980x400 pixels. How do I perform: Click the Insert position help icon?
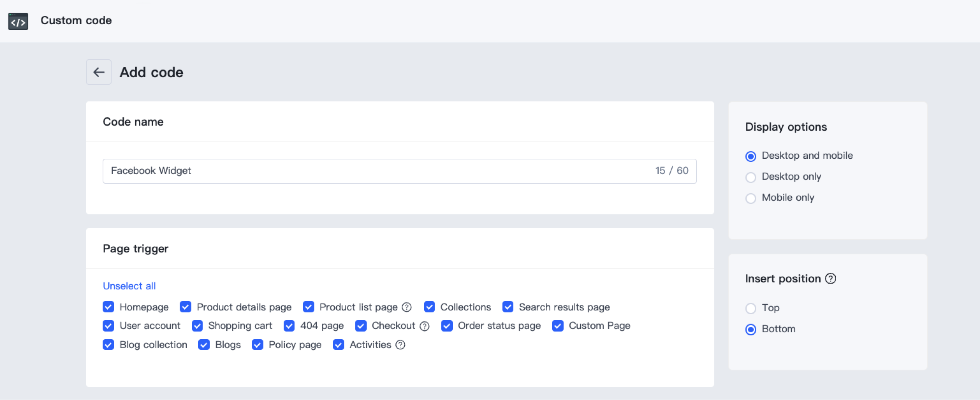coord(831,279)
